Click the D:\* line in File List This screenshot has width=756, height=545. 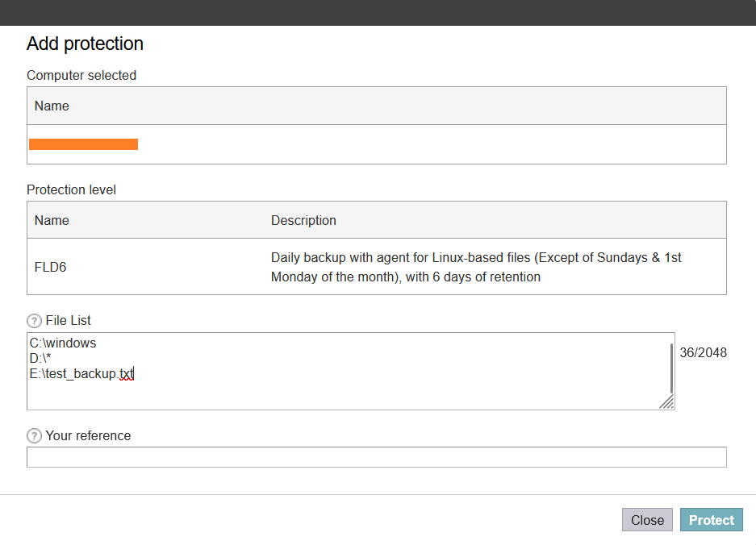pyautogui.click(x=40, y=359)
